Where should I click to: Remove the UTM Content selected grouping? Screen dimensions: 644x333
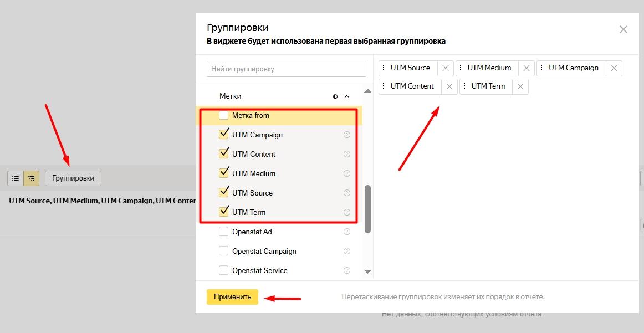tap(449, 86)
